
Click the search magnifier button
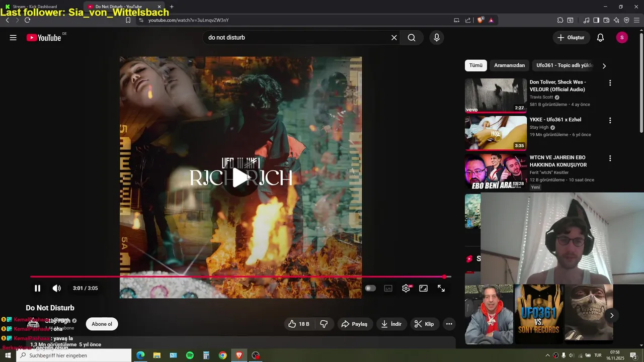412,38
